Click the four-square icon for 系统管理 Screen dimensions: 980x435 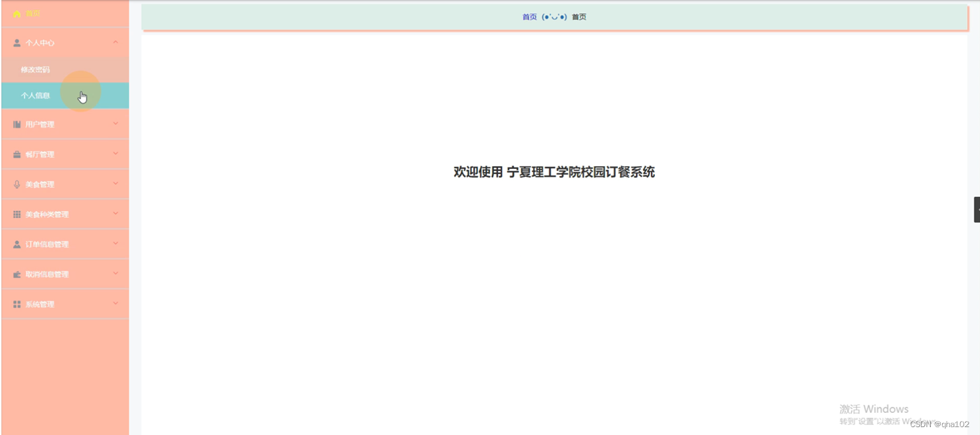coord(17,304)
